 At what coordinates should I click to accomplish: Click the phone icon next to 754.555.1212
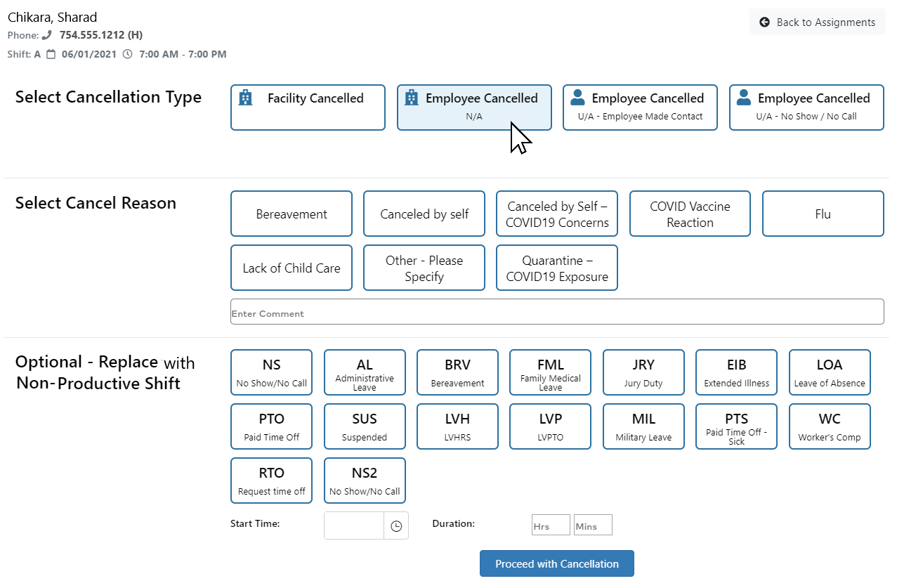pos(46,34)
